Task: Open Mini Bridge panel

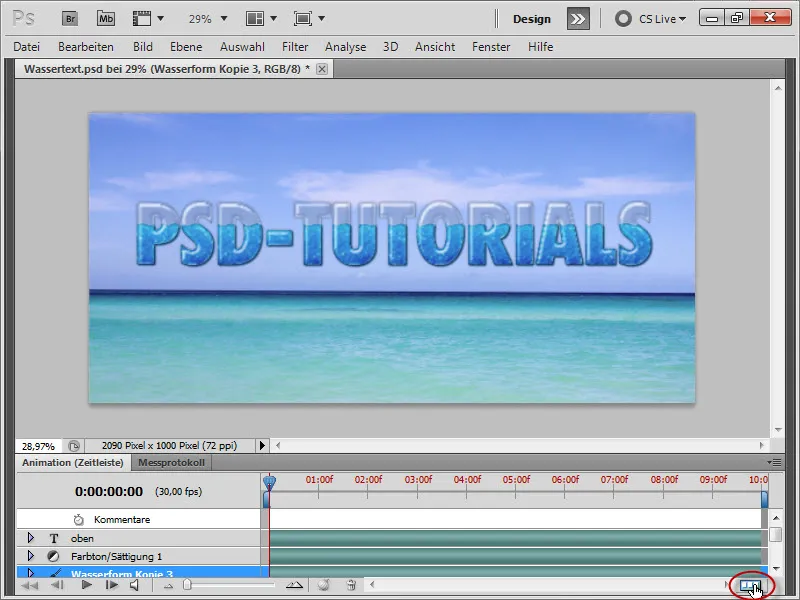Action: click(105, 18)
